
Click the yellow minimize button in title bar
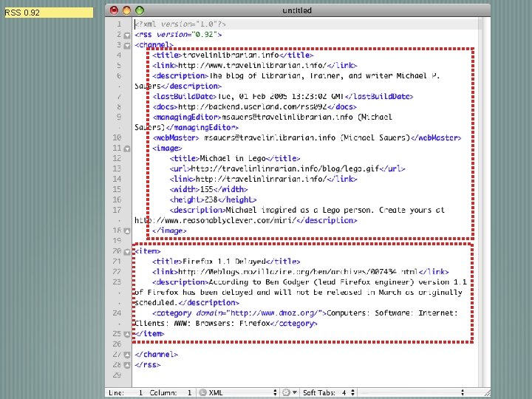point(126,10)
